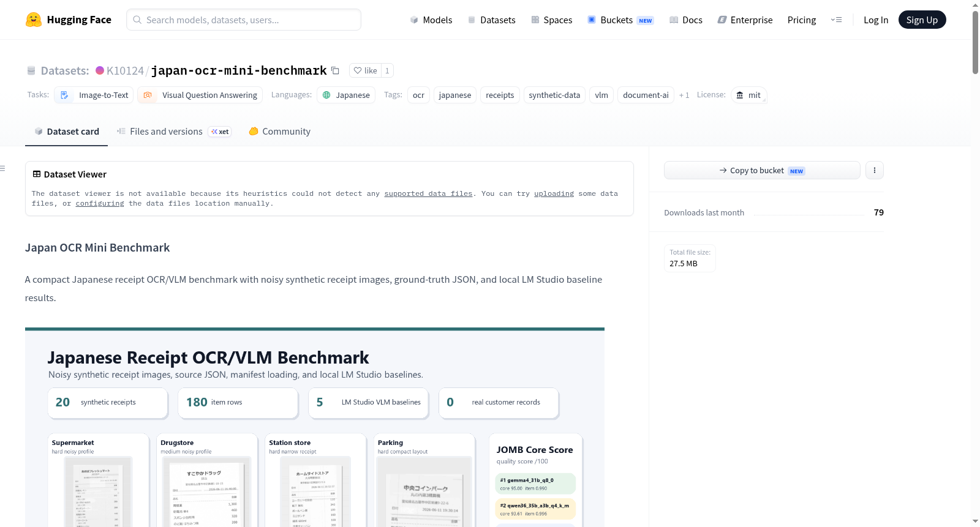980x527 pixels.
Task: Select the Visual Question Answering task tag
Action: [200, 95]
